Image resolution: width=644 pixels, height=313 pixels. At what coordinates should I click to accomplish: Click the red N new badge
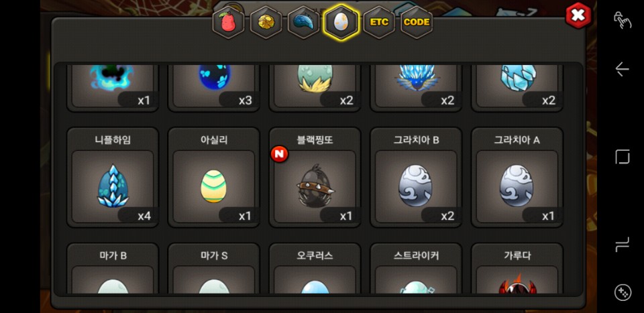(279, 154)
